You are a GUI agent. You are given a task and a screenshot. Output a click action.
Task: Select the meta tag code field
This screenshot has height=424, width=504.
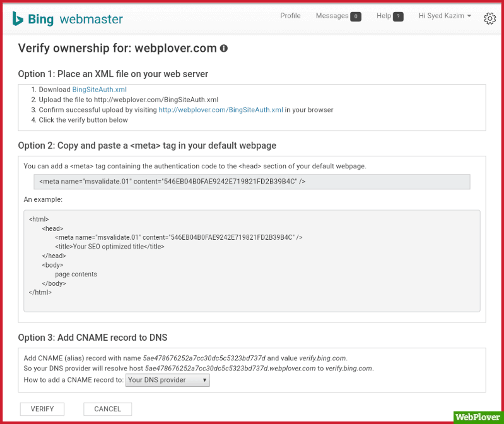click(x=252, y=182)
